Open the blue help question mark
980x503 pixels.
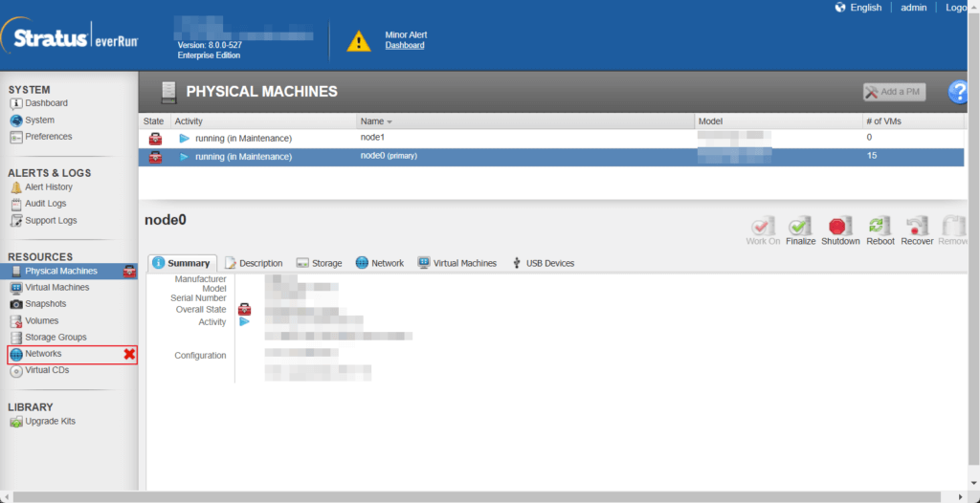957,92
